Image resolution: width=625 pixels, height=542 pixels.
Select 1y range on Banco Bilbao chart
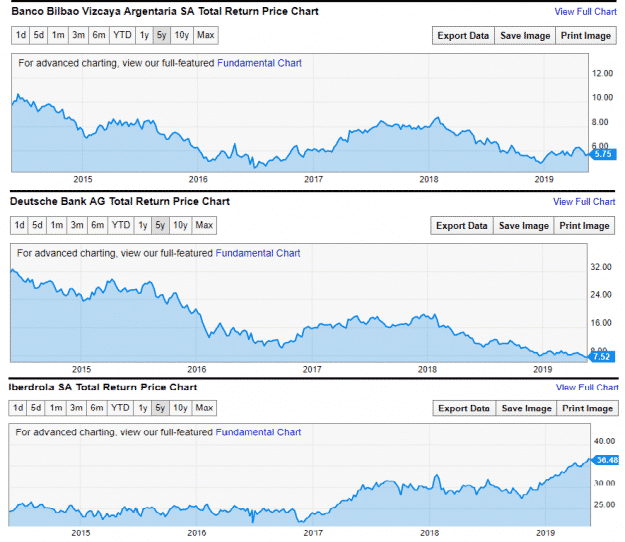(144, 35)
